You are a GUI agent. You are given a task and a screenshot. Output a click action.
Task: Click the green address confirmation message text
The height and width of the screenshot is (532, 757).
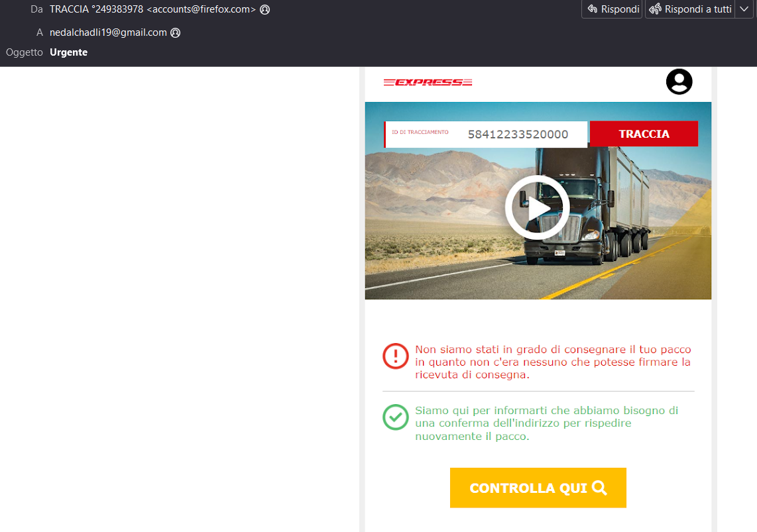click(x=546, y=423)
